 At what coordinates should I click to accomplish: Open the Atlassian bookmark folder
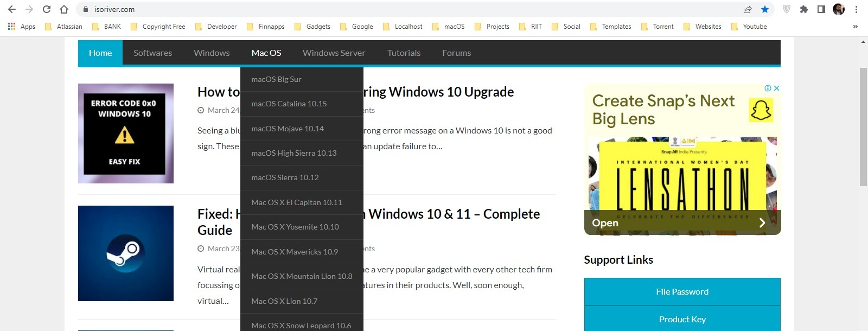click(63, 26)
